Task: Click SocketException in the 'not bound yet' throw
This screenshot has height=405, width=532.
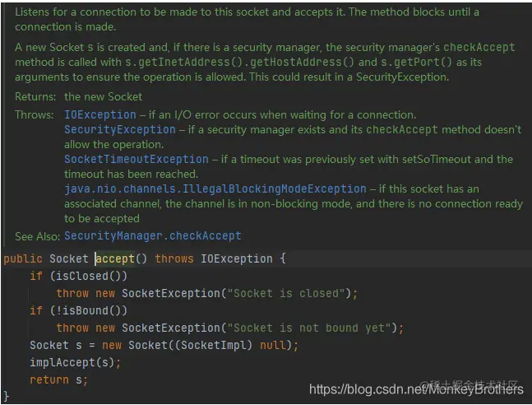Action: (x=171, y=328)
